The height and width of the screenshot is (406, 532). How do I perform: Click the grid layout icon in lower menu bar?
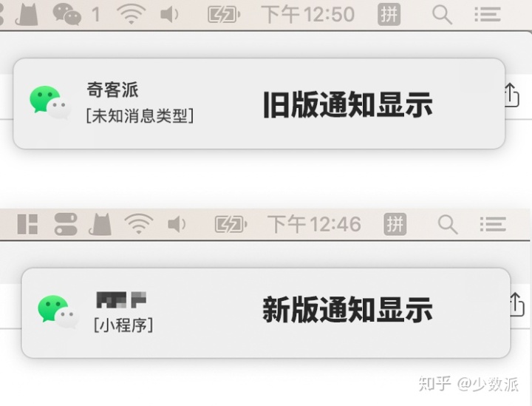(27, 224)
